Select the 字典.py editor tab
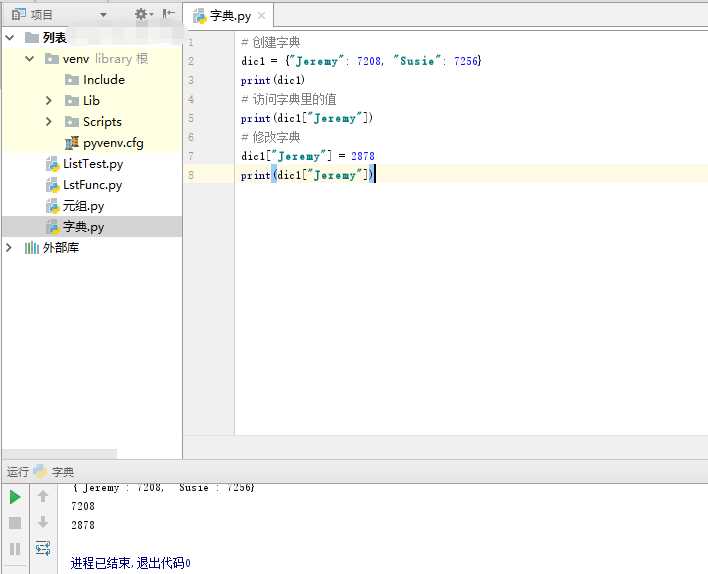The height and width of the screenshot is (574, 708). 228,16
